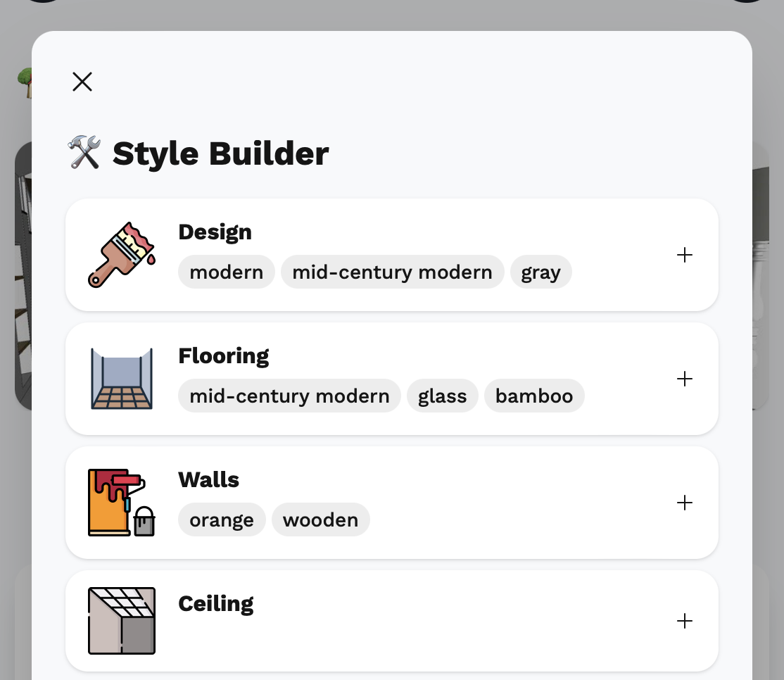Click the 'glass' Flooring tag

tap(442, 396)
